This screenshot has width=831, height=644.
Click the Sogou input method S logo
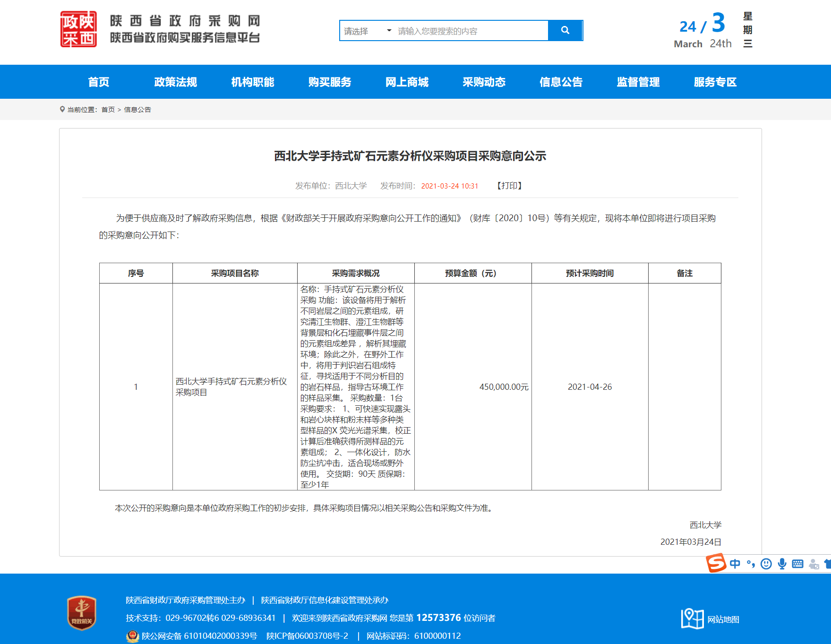(716, 563)
